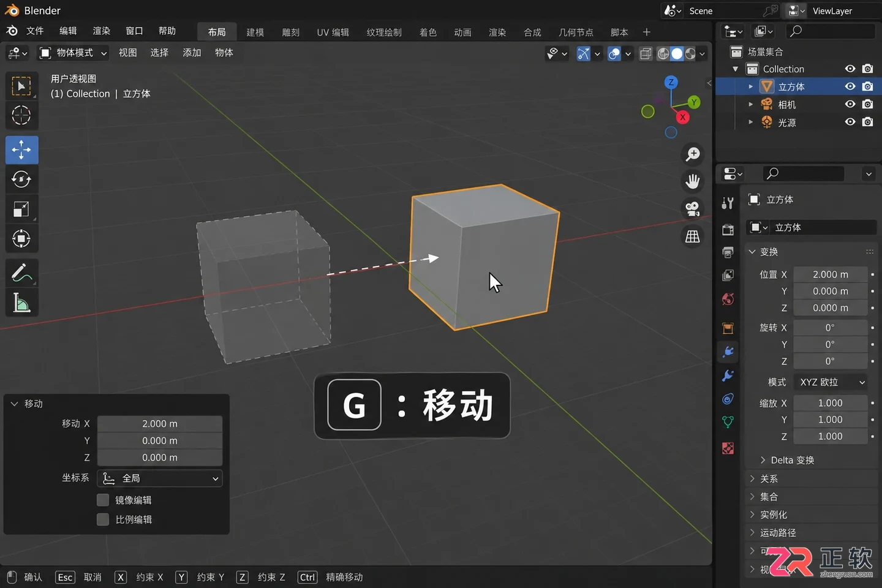Enable the 镜像编辑 checkbox
Screen dimensions: 882x588
[103, 500]
